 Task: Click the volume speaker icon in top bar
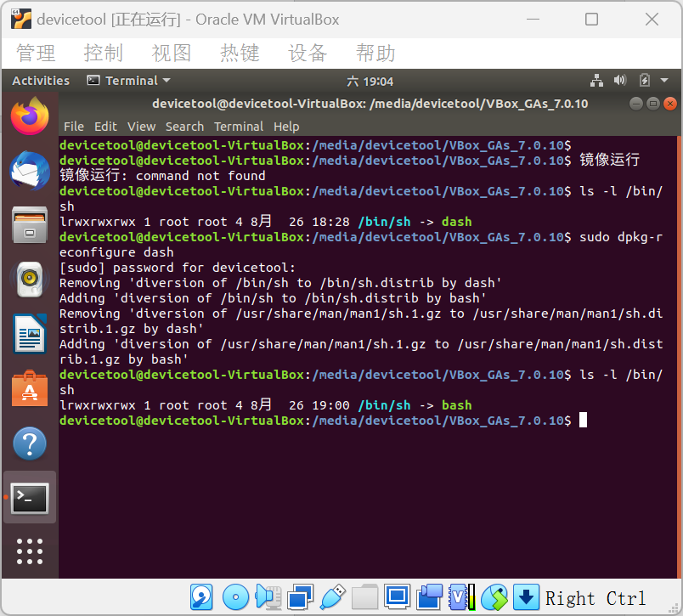point(620,80)
